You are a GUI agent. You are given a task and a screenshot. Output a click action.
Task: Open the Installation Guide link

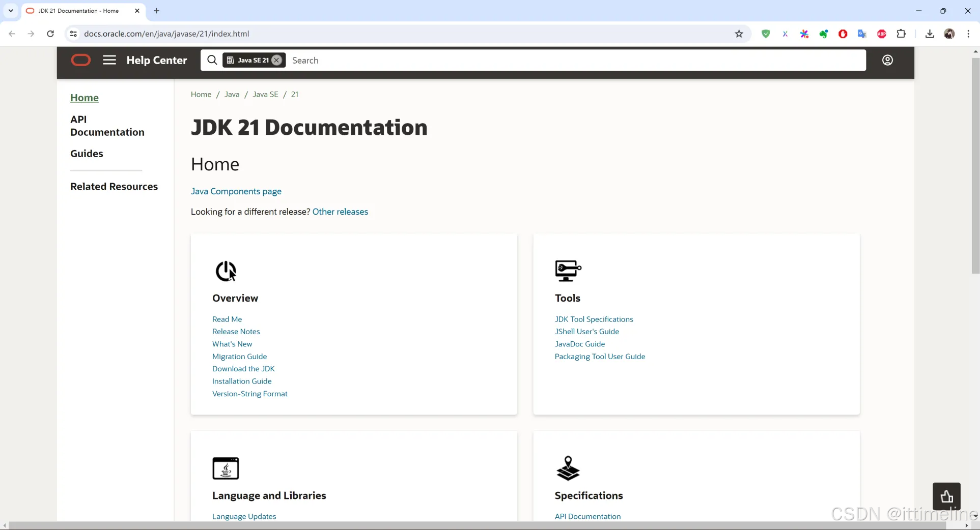[x=242, y=381]
